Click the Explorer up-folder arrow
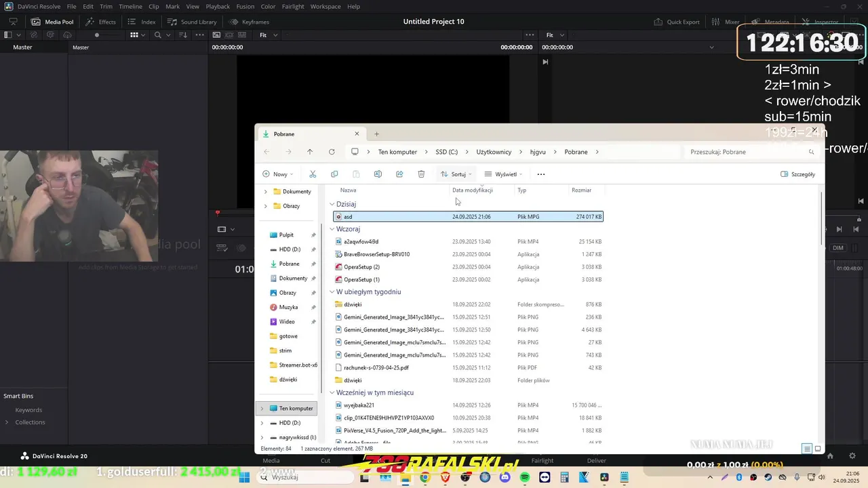The image size is (868, 488). tap(310, 152)
